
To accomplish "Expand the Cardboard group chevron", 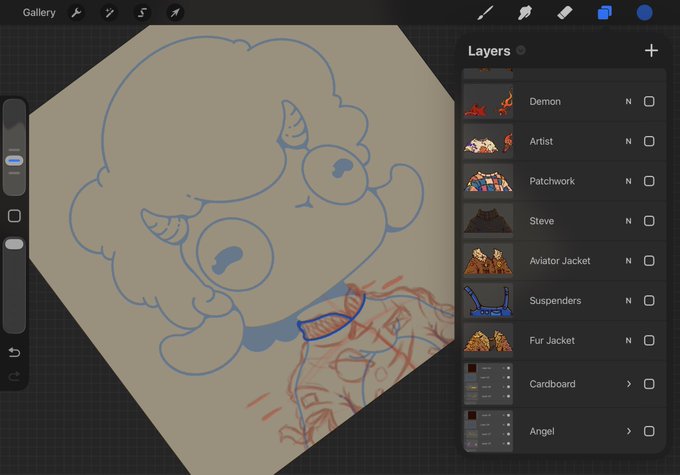I will [x=628, y=384].
